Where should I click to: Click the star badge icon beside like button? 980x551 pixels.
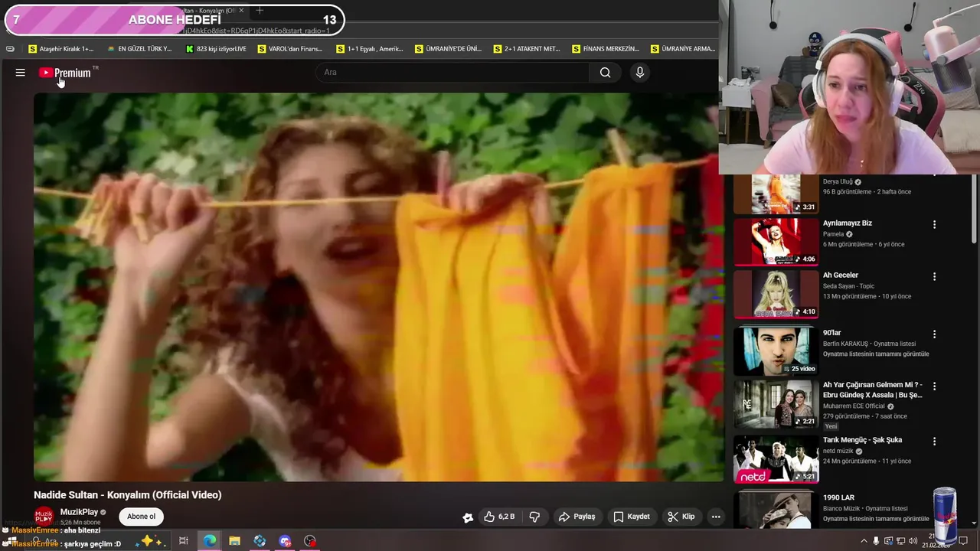point(468,517)
